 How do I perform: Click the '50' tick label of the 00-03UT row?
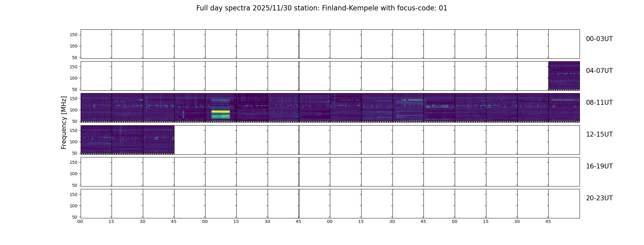click(75, 58)
